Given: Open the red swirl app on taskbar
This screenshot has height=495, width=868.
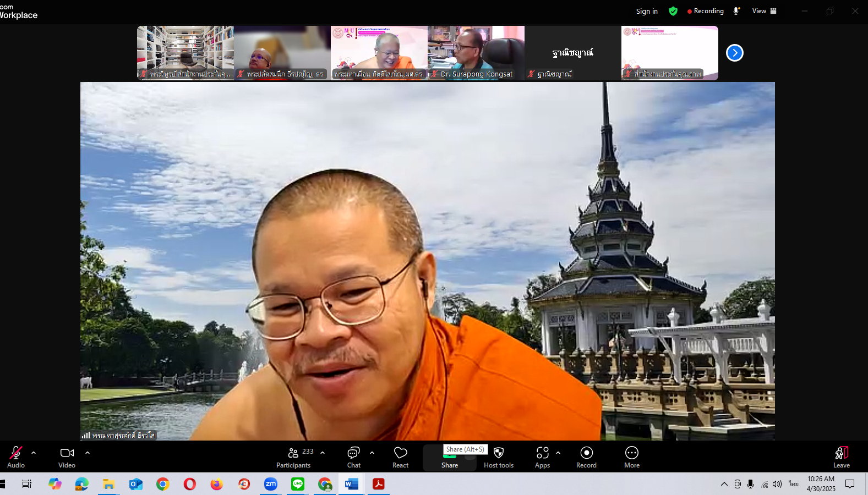Looking at the screenshot, I should (244, 484).
